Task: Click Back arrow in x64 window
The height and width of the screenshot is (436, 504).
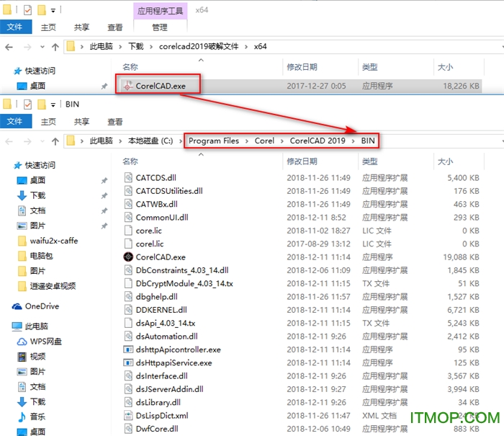Action: click(x=9, y=47)
